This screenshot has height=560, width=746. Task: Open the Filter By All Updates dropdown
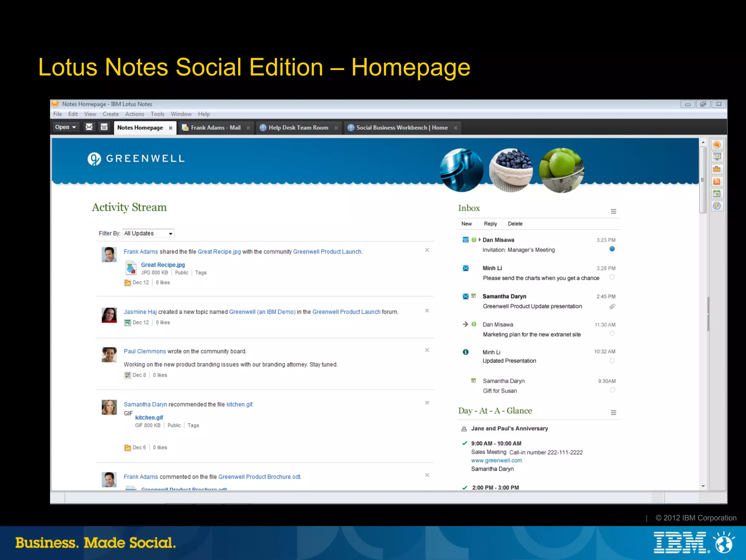(148, 233)
